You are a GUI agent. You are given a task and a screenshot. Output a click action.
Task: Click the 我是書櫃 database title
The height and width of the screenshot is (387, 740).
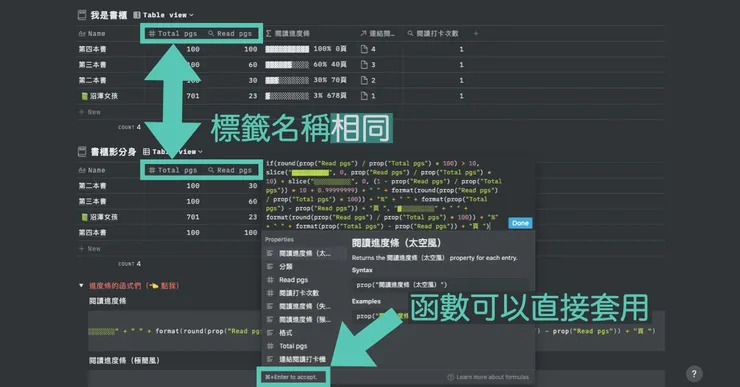coord(109,15)
